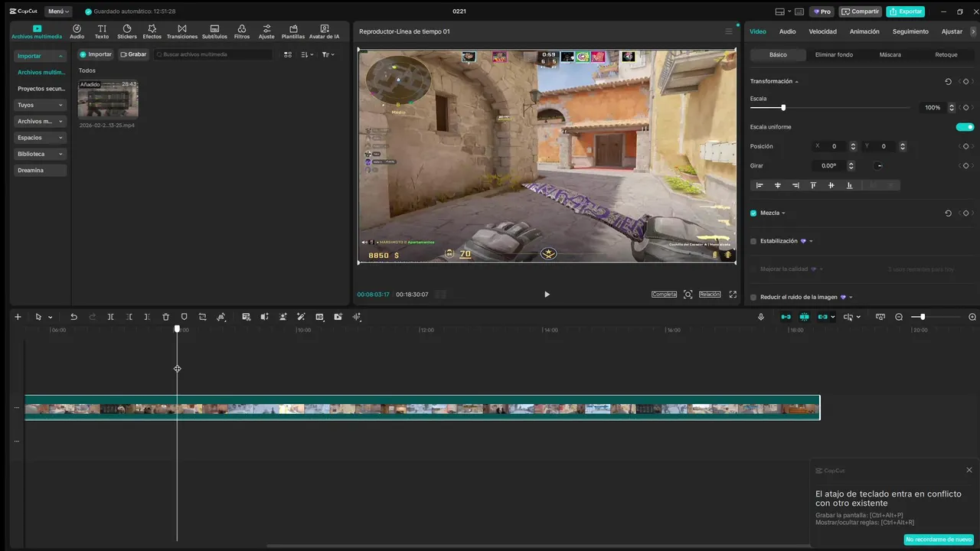Reset the Transformación settings
This screenshot has width=980, height=551.
click(x=948, y=81)
